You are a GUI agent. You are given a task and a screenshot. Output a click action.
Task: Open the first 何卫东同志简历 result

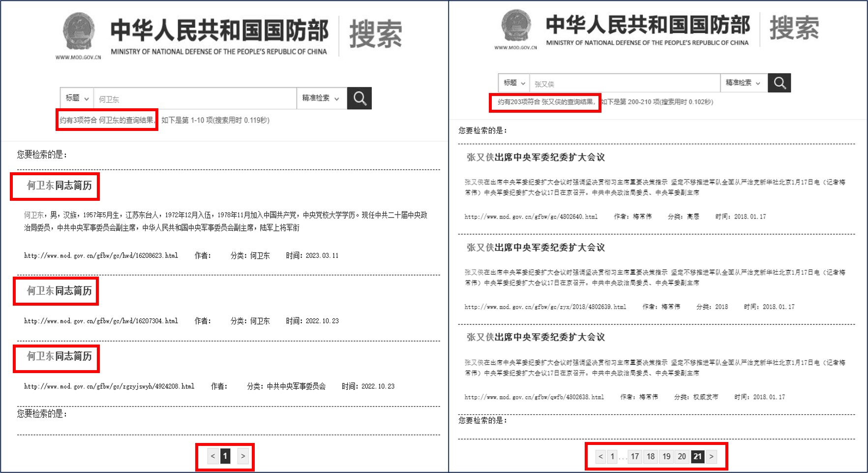point(59,186)
